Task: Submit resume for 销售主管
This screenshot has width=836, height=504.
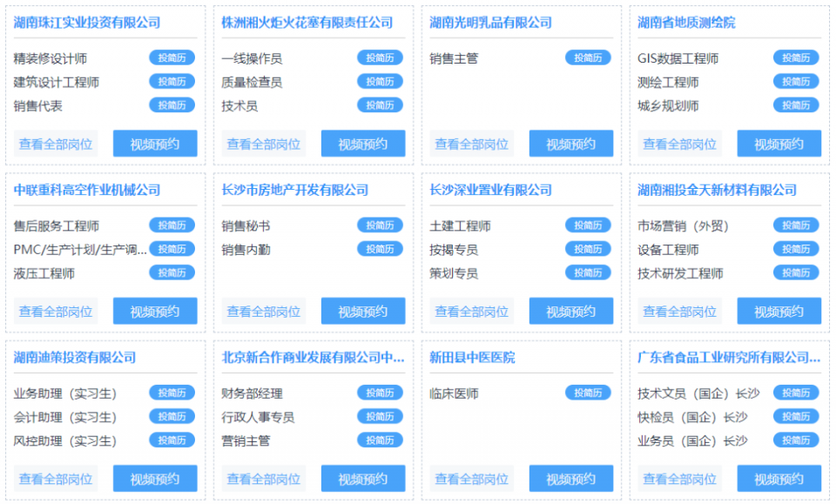Action: 588,57
